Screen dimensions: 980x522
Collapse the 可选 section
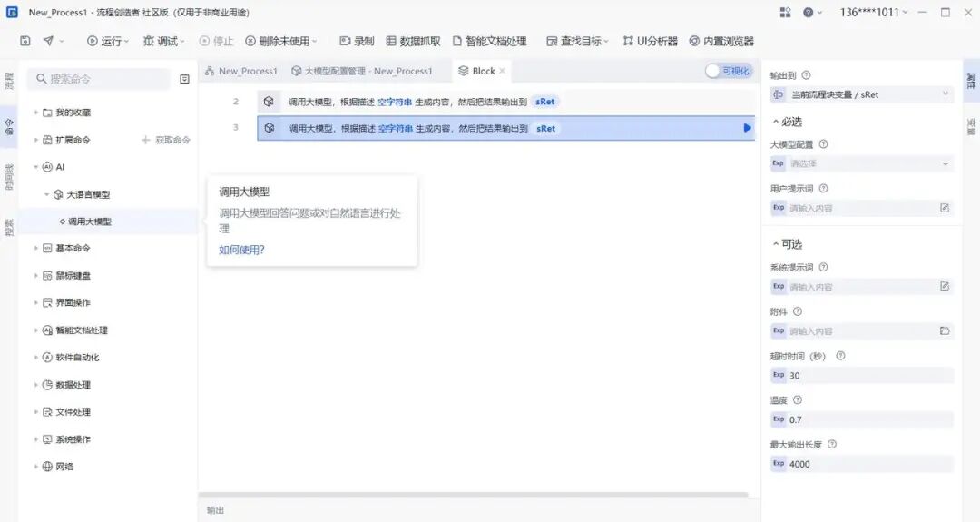[788, 244]
